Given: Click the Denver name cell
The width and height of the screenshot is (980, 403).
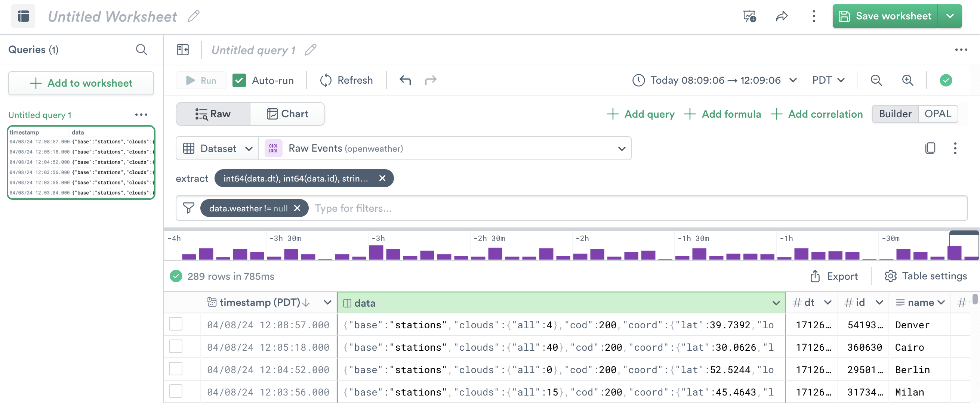Looking at the screenshot, I should (x=912, y=325).
